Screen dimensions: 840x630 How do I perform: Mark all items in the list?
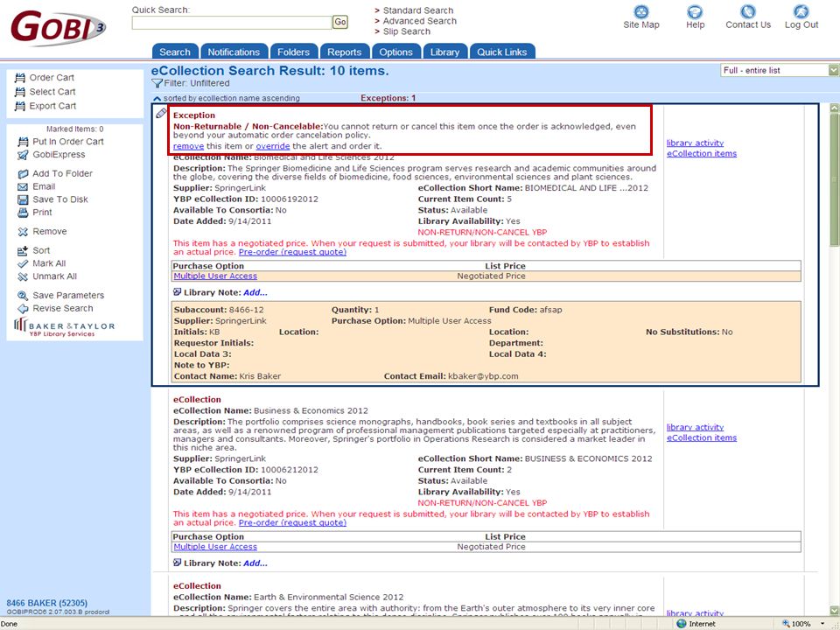point(42,263)
